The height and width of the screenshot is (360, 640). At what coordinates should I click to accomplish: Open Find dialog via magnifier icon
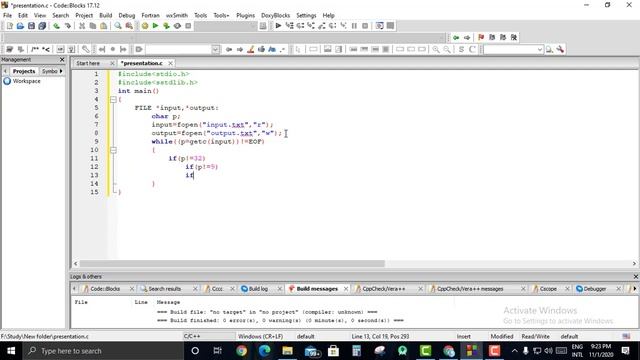click(x=118, y=26)
